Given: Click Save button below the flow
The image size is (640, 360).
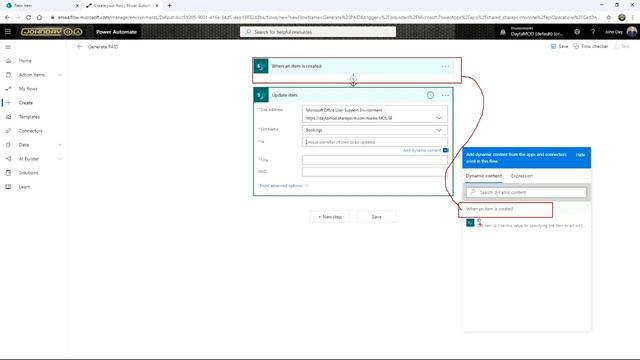Looking at the screenshot, I should (376, 217).
